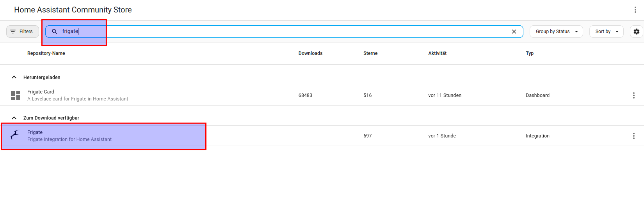Image resolution: width=644 pixels, height=206 pixels.
Task: Open Frigate Card row options menu
Action: point(633,95)
